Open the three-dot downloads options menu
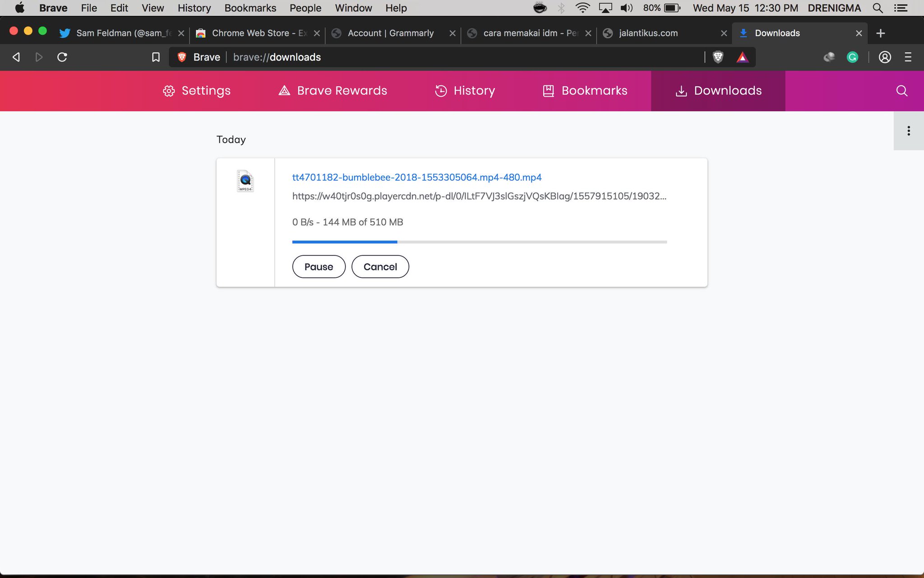Screen dimensions: 924x578 pyautogui.click(x=908, y=131)
